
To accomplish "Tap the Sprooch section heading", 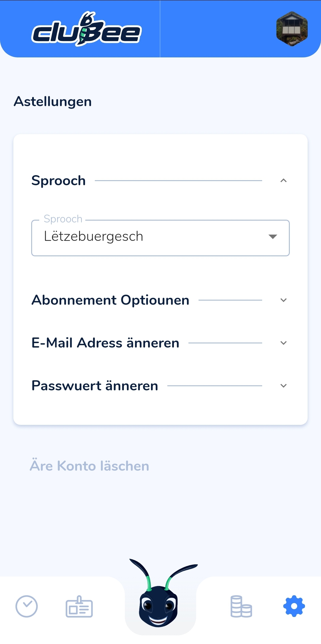I will pos(59,181).
